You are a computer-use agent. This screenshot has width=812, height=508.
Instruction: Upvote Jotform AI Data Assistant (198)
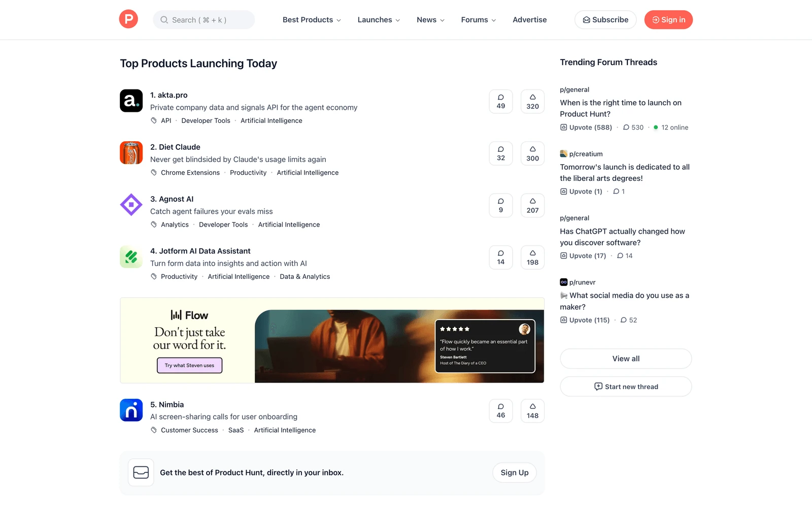(532, 258)
